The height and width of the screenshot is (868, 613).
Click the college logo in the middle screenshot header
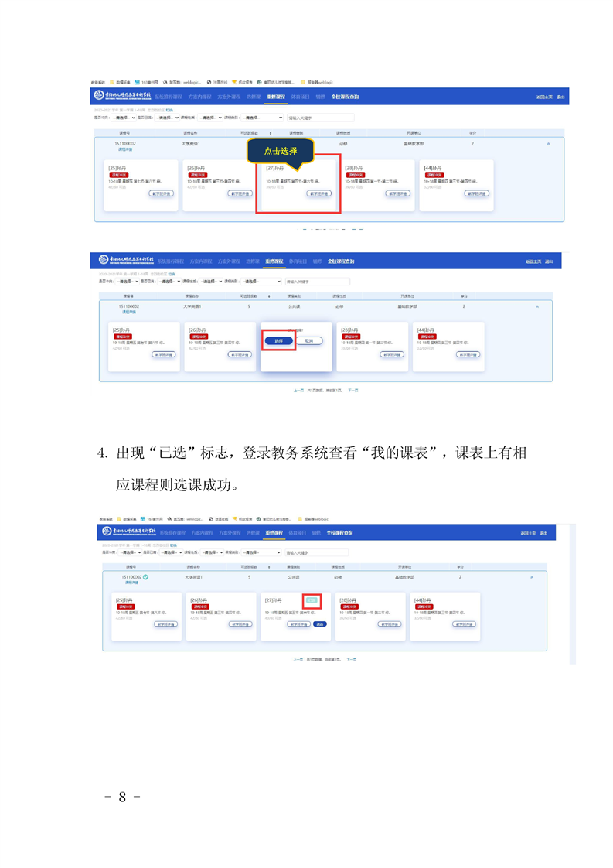(x=123, y=261)
